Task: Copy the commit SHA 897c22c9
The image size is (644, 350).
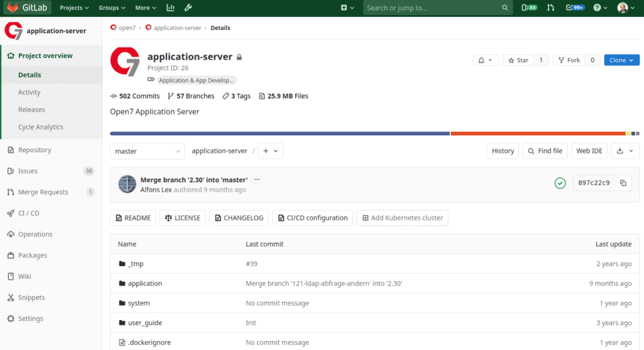Action: point(623,183)
